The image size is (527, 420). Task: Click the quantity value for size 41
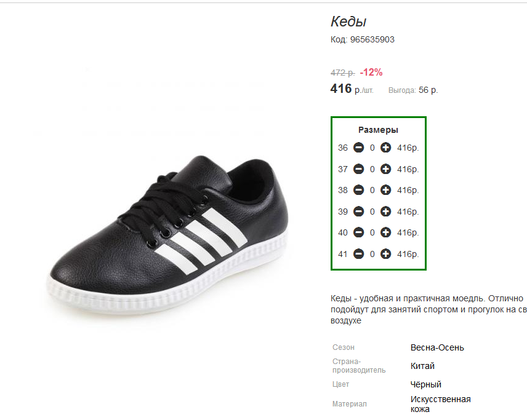pyautogui.click(x=372, y=254)
